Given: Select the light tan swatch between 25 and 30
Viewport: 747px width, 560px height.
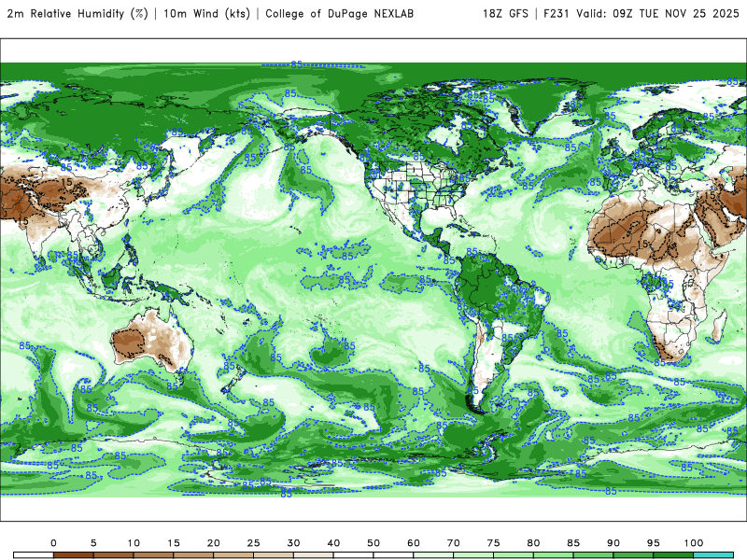Looking at the screenshot, I should [x=274, y=555].
